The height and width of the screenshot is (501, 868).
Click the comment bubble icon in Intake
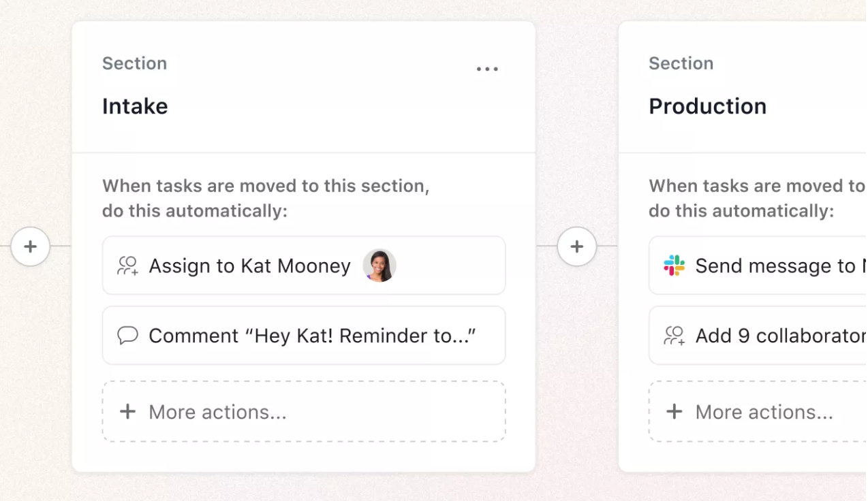(x=128, y=335)
